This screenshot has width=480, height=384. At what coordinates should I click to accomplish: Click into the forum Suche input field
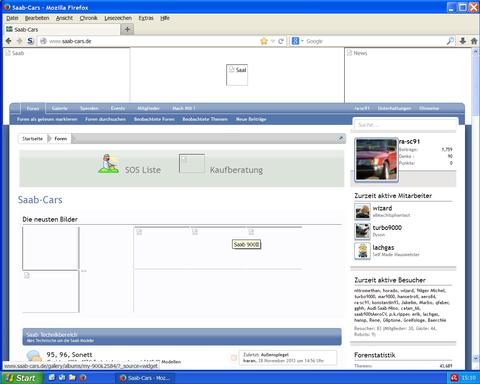click(405, 125)
